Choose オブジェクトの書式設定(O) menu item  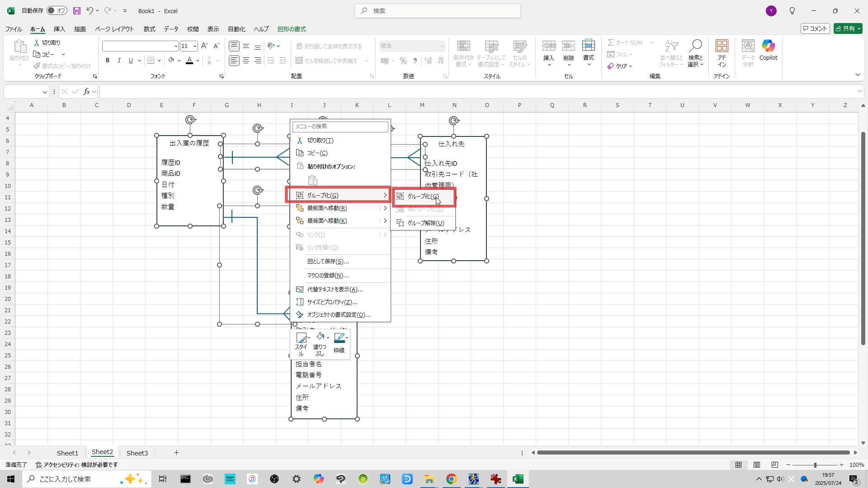coord(340,315)
